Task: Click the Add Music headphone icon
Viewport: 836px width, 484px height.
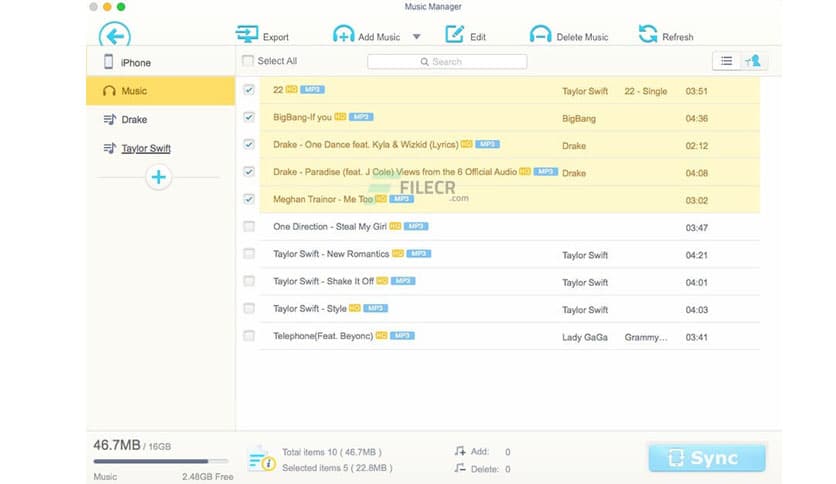Action: coord(343,35)
